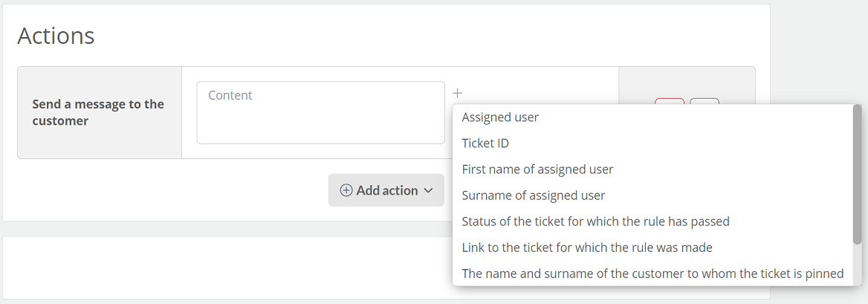
Task: Select 'Assigned user' from the variable list
Action: (652, 117)
